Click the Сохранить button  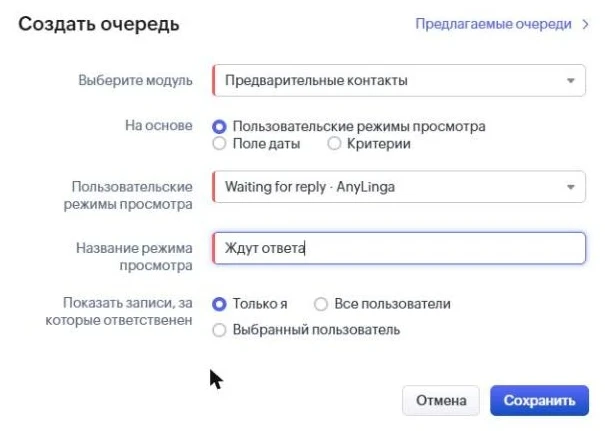tap(539, 401)
